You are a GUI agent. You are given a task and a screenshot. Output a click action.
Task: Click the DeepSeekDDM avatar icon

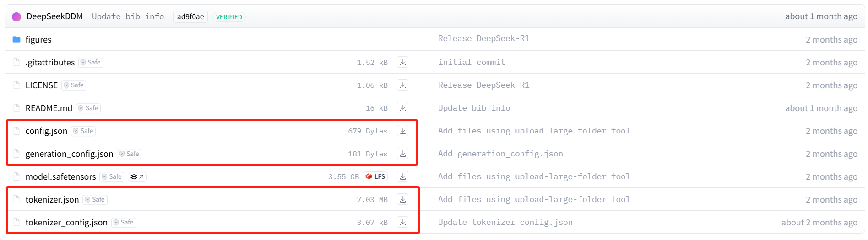[16, 17]
